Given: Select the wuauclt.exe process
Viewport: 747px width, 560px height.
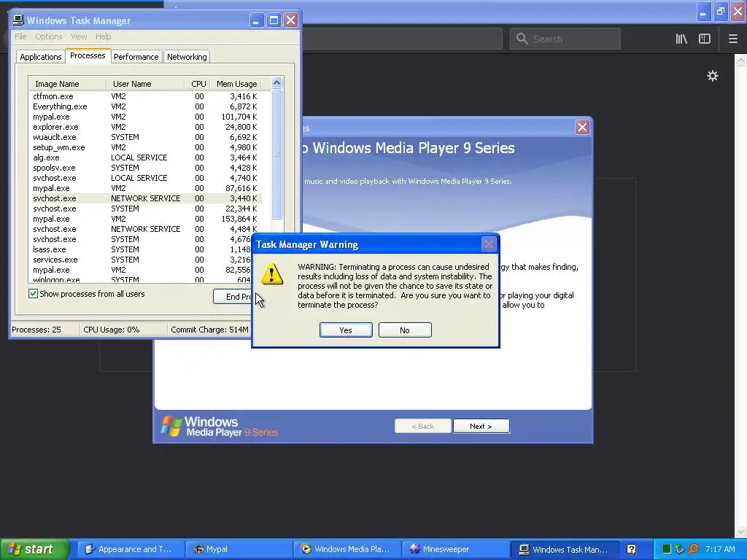Looking at the screenshot, I should coord(145,137).
